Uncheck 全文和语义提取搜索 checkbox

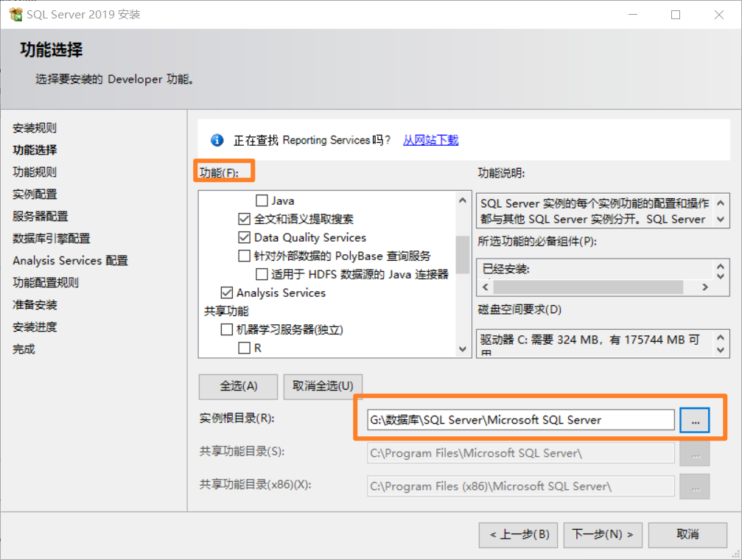(244, 219)
